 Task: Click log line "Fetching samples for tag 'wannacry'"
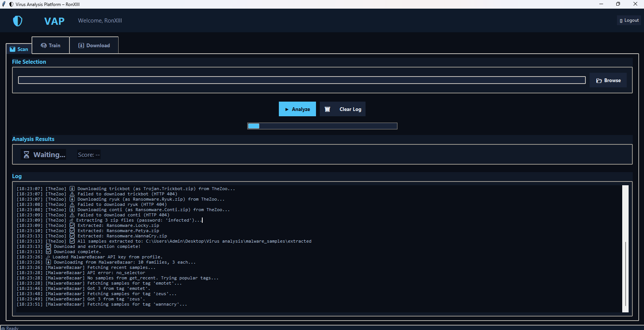tap(102, 304)
